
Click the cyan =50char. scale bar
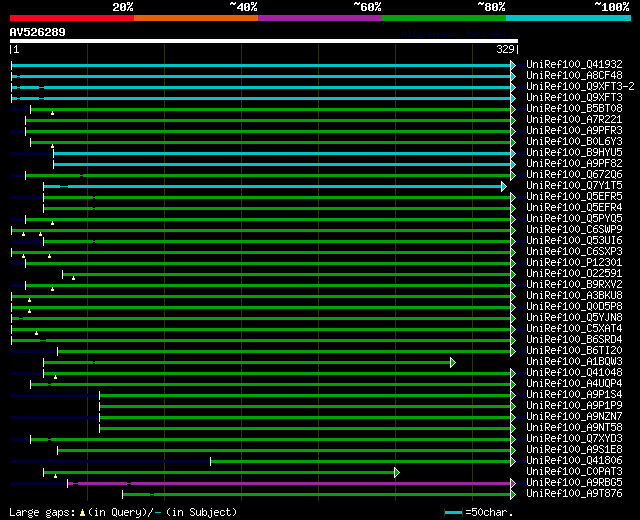coord(454,512)
